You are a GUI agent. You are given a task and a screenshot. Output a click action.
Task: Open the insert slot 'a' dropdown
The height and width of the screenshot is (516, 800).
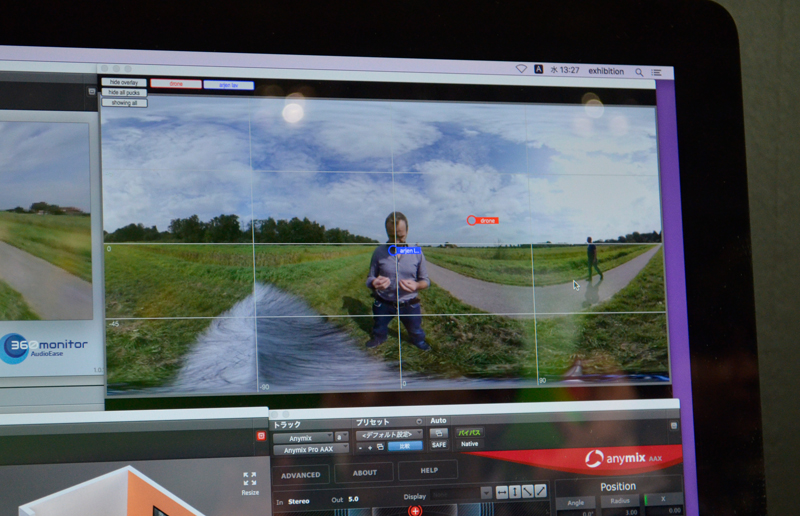point(341,437)
